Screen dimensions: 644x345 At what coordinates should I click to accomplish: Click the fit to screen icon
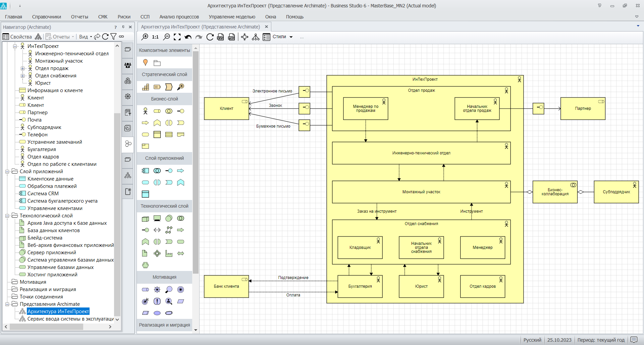click(177, 37)
